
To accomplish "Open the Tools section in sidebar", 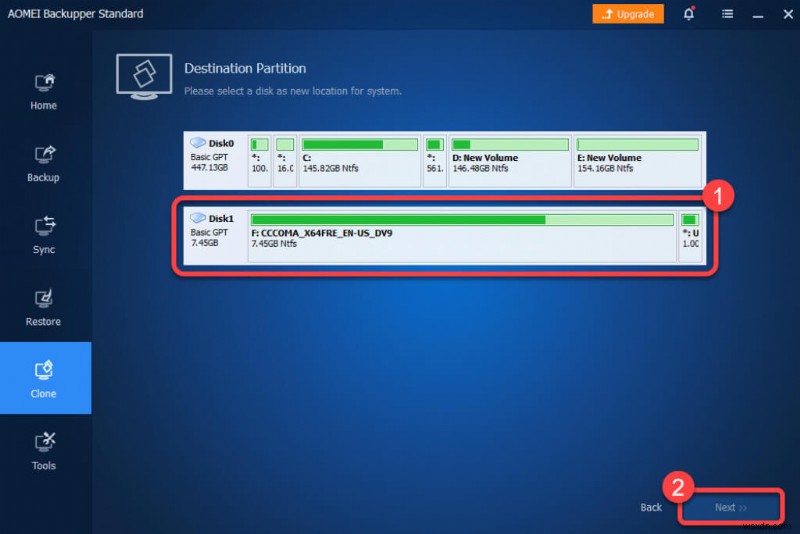I will point(44,451).
